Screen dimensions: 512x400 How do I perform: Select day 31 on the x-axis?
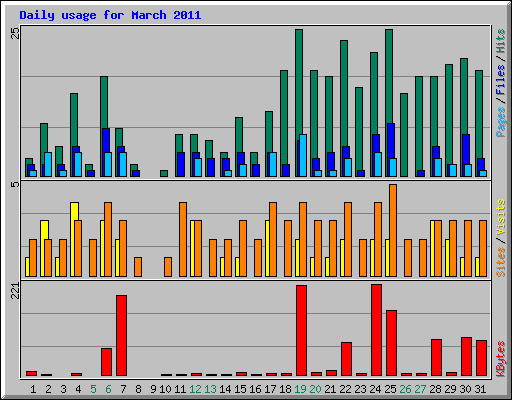coord(480,389)
